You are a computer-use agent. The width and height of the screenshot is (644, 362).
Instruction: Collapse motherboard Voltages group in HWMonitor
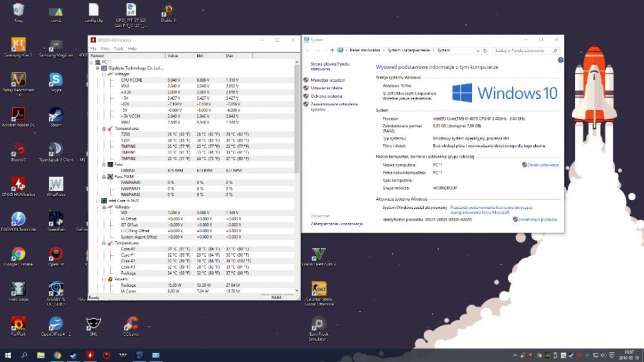(104, 74)
